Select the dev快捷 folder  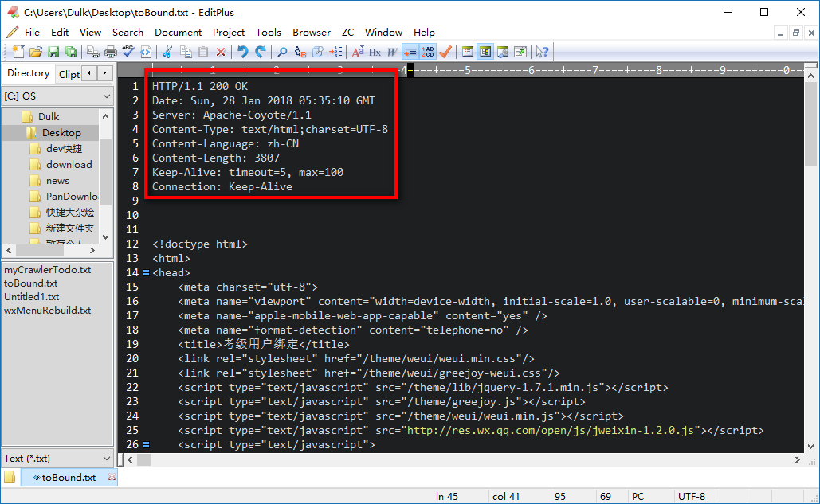pos(64,149)
